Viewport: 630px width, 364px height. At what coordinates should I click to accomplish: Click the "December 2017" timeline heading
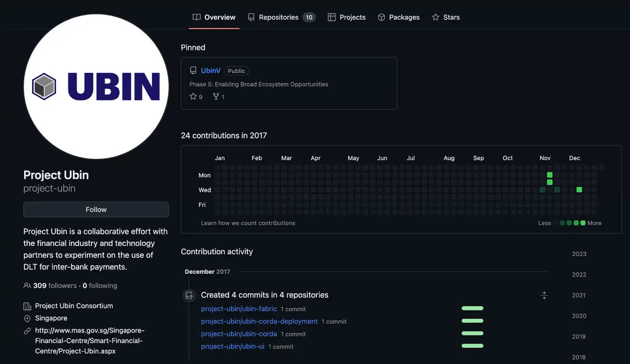208,272
